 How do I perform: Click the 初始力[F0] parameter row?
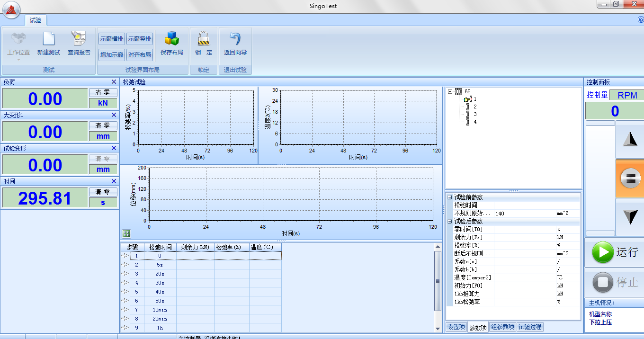click(x=513, y=285)
